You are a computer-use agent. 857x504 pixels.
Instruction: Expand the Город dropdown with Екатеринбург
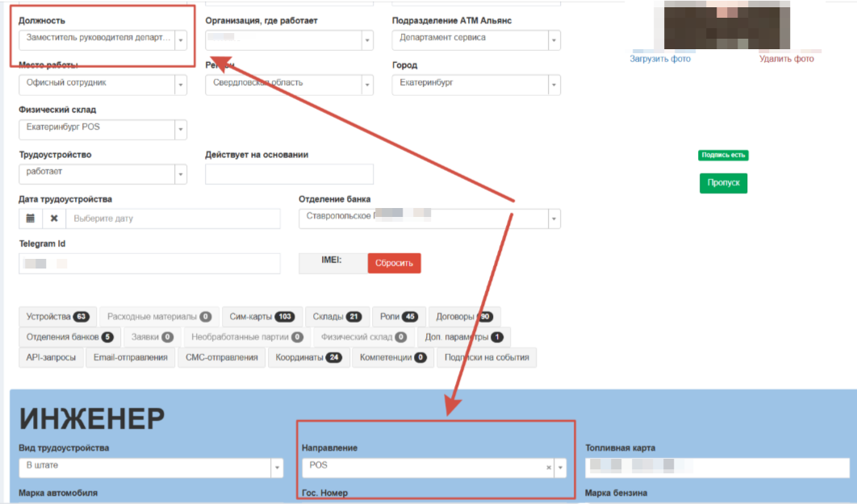[x=554, y=85]
